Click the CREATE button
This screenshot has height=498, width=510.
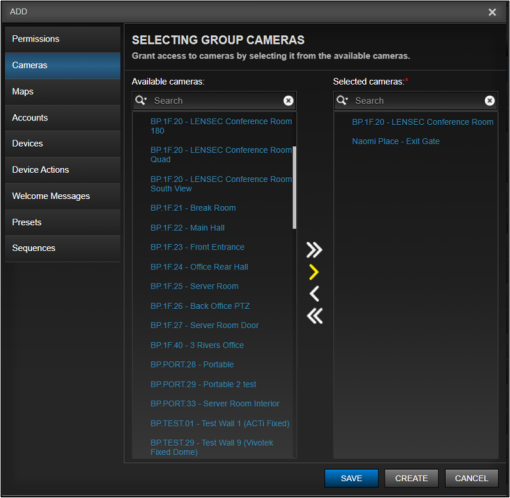point(411,478)
